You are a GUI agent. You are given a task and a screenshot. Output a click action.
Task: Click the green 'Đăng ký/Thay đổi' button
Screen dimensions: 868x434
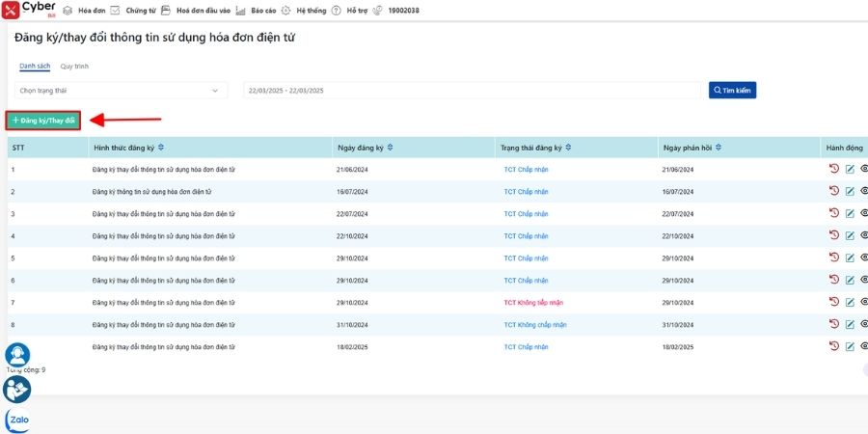[43, 121]
